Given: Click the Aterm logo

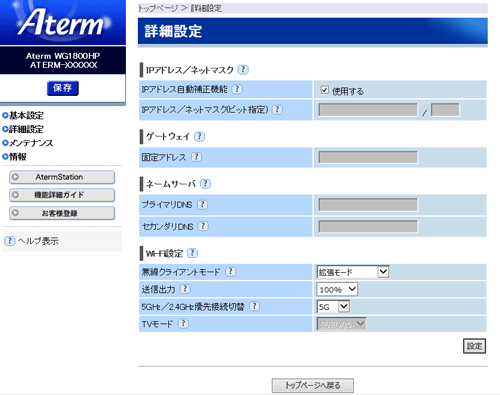Looking at the screenshot, I should (62, 22).
